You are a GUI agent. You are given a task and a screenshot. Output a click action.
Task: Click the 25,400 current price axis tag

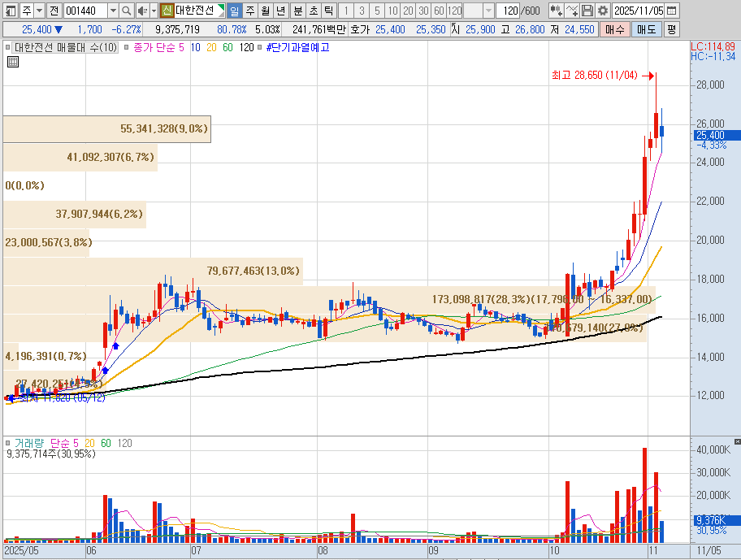[717, 135]
